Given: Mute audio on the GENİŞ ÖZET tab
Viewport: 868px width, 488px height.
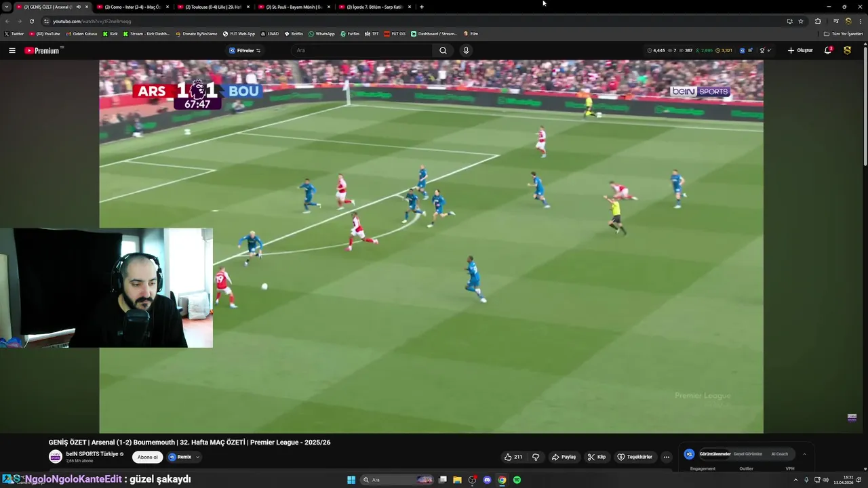Looking at the screenshot, I should point(79,7).
